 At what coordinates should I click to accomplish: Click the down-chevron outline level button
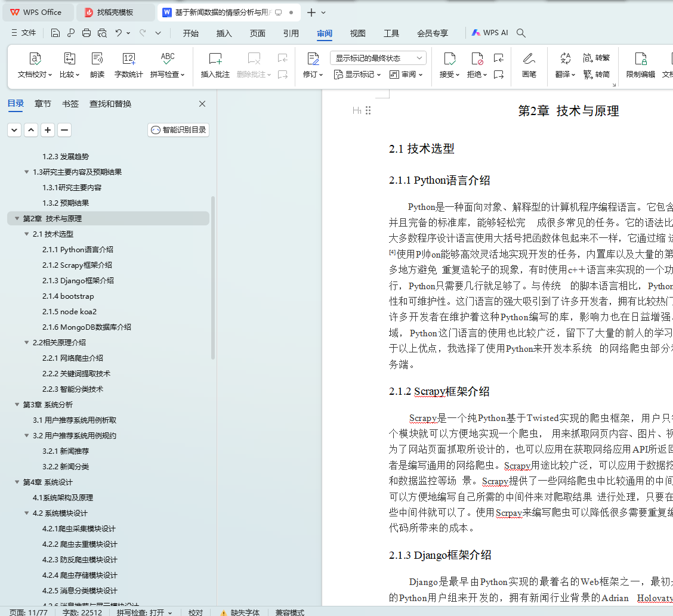pyautogui.click(x=14, y=130)
